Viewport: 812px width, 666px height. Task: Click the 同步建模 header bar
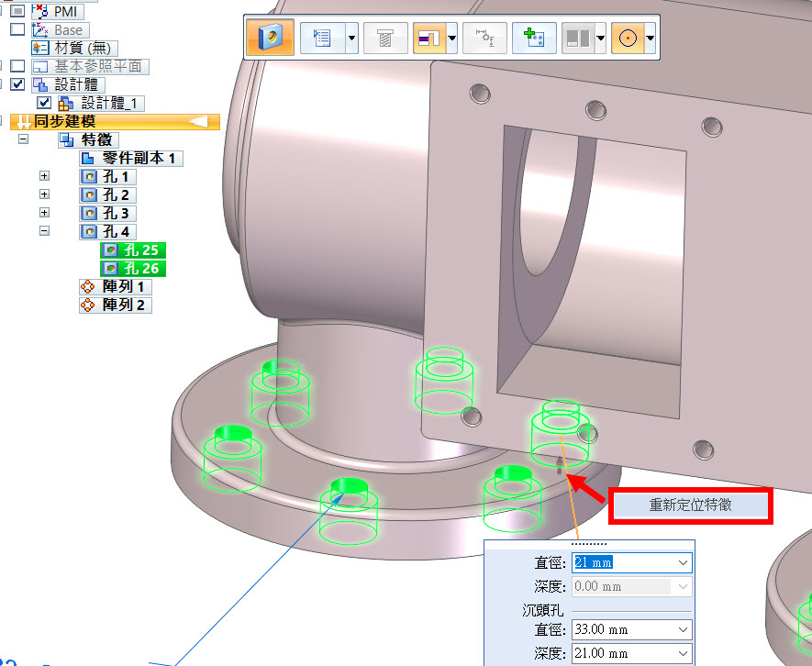[115, 122]
